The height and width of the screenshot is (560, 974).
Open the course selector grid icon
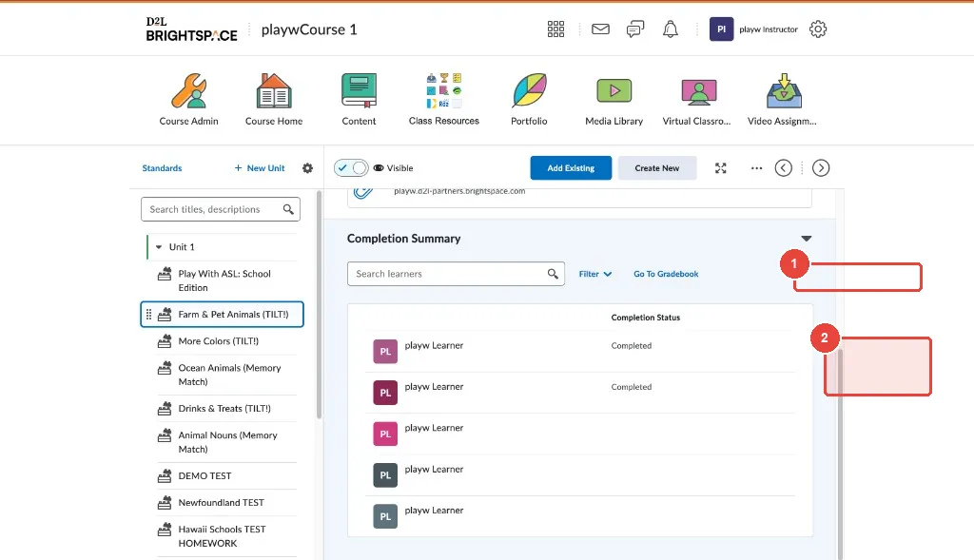click(555, 29)
